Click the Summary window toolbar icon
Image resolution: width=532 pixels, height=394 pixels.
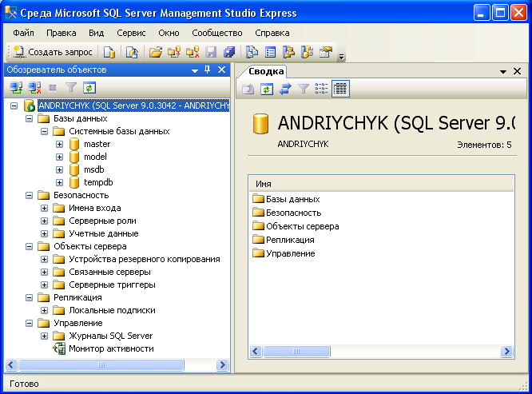[x=271, y=52]
